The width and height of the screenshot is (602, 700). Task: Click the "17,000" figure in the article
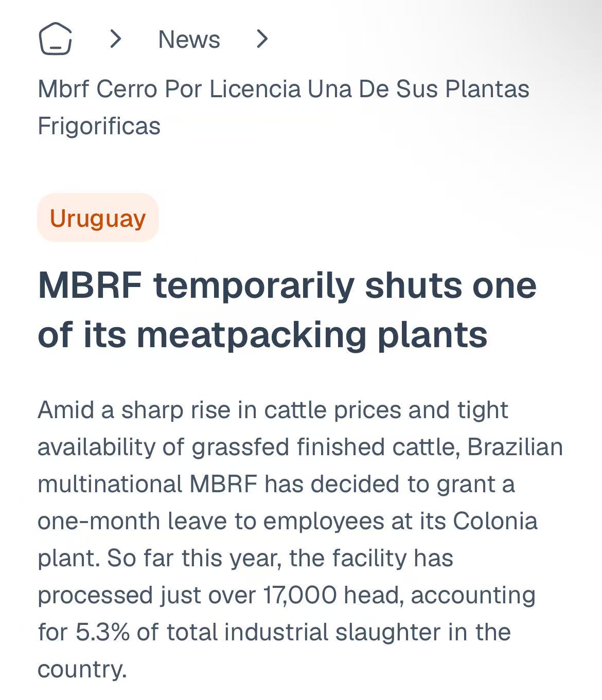pos(299,596)
